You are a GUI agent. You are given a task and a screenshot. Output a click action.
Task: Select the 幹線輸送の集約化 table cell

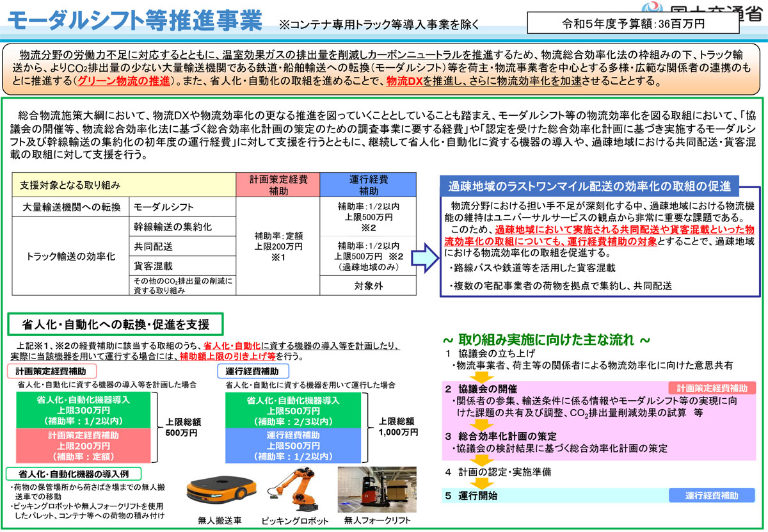(184, 227)
